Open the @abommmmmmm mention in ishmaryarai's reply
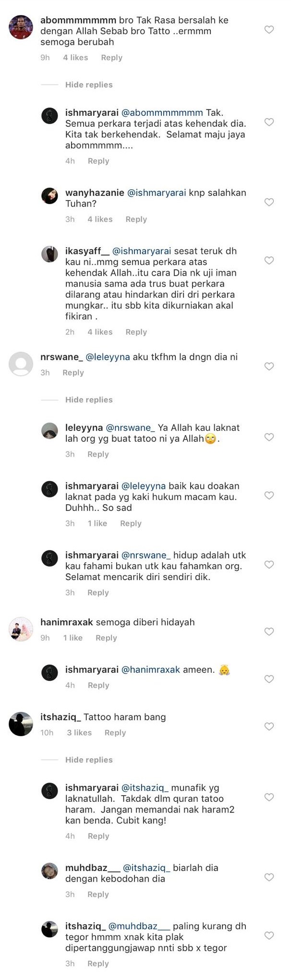 (162, 113)
